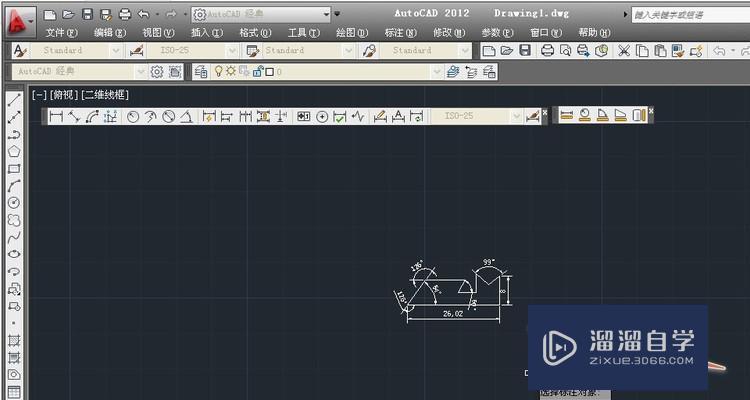Click Cut scissors in Standard toolbar
This screenshot has height=400, width=750.
(624, 50)
